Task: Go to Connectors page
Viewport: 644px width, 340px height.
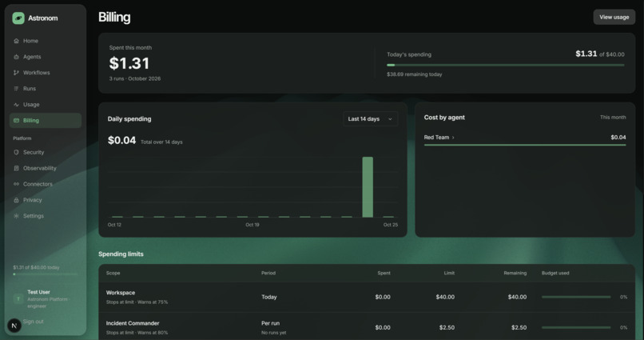Action: click(x=46, y=184)
